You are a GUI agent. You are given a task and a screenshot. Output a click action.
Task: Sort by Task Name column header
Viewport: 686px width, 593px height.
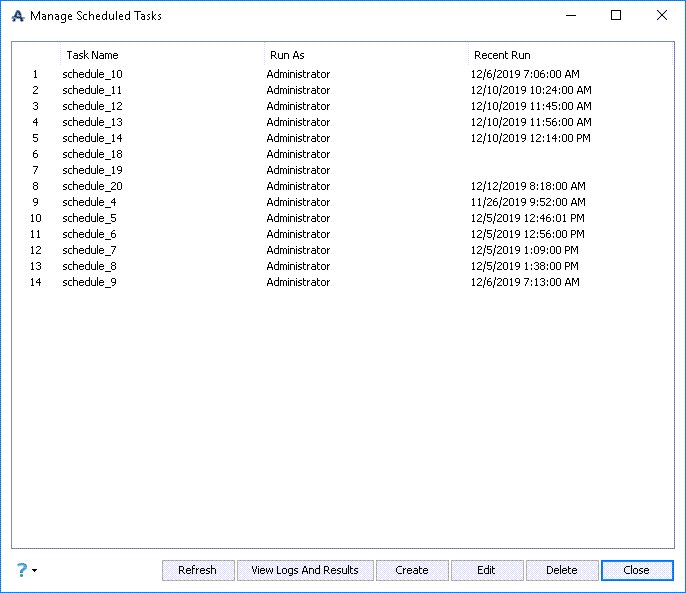tap(162, 55)
